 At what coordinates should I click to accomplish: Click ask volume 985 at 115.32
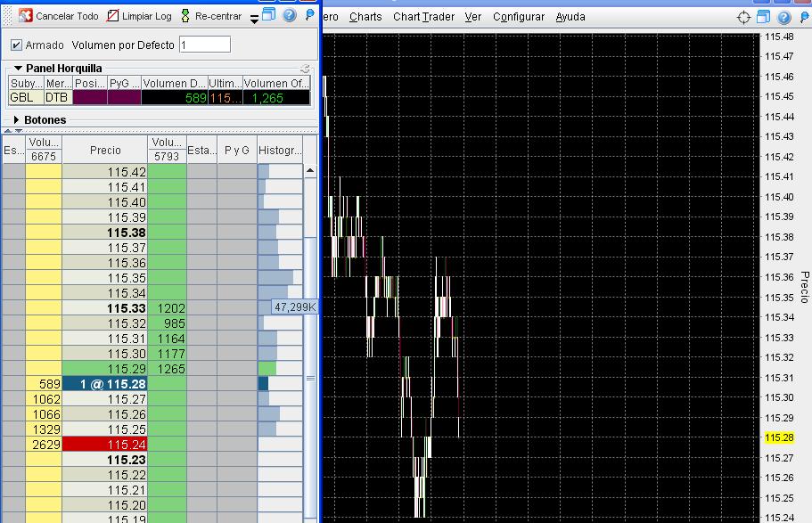point(167,323)
